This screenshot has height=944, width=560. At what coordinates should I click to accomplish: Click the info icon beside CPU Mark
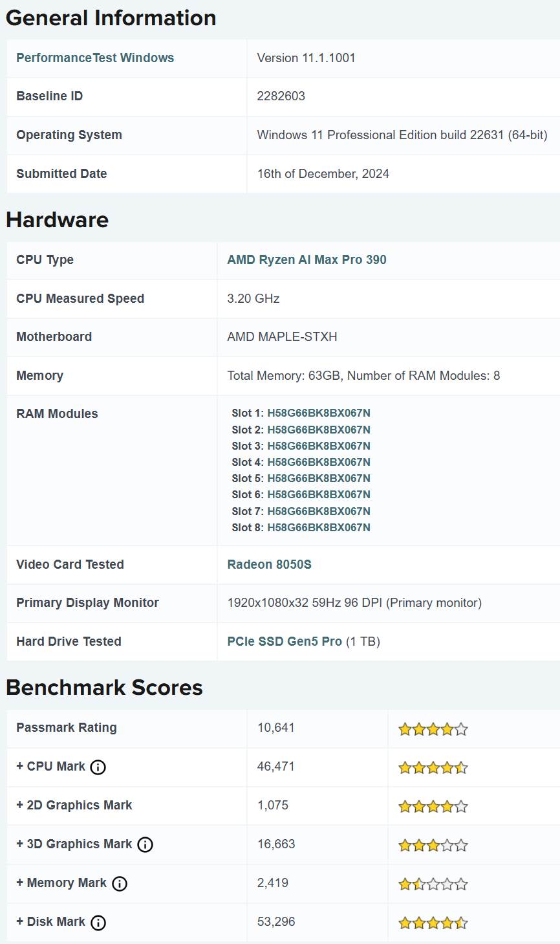point(98,767)
